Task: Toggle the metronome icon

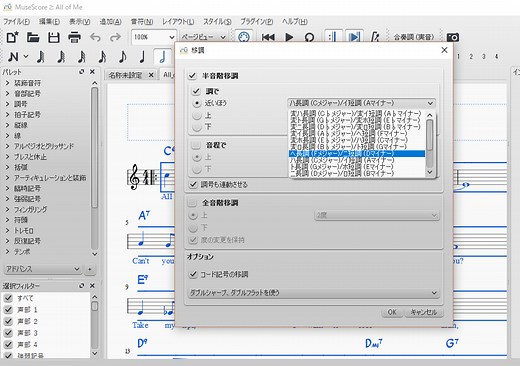Action: [x=375, y=37]
